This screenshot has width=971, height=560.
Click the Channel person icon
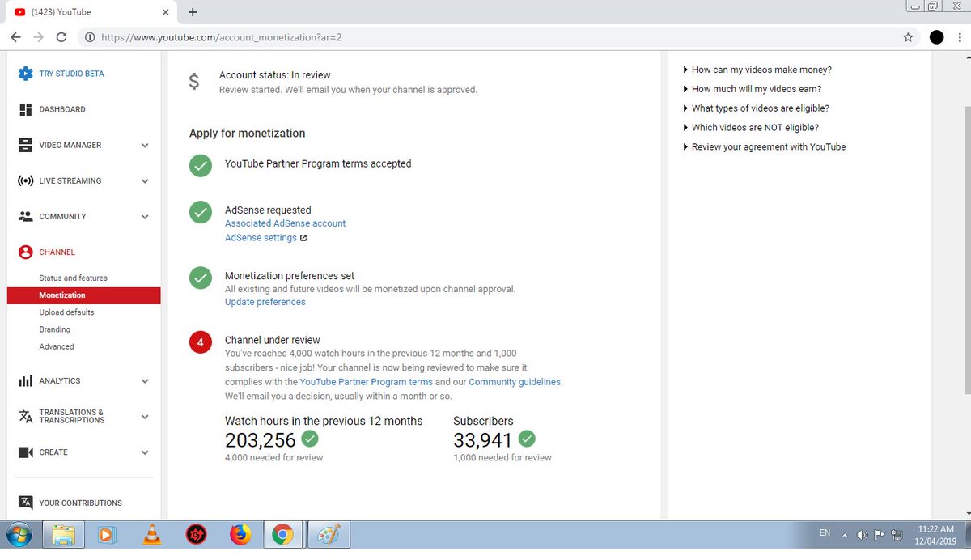click(25, 252)
